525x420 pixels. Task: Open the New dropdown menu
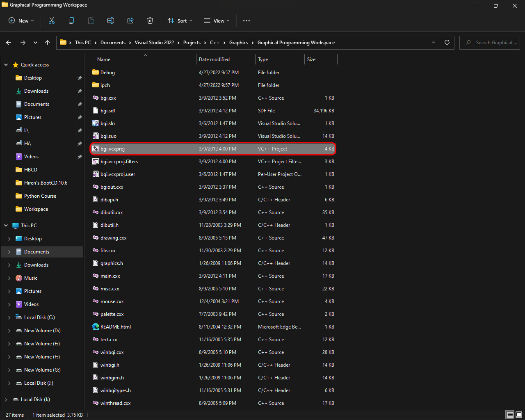pyautogui.click(x=21, y=21)
